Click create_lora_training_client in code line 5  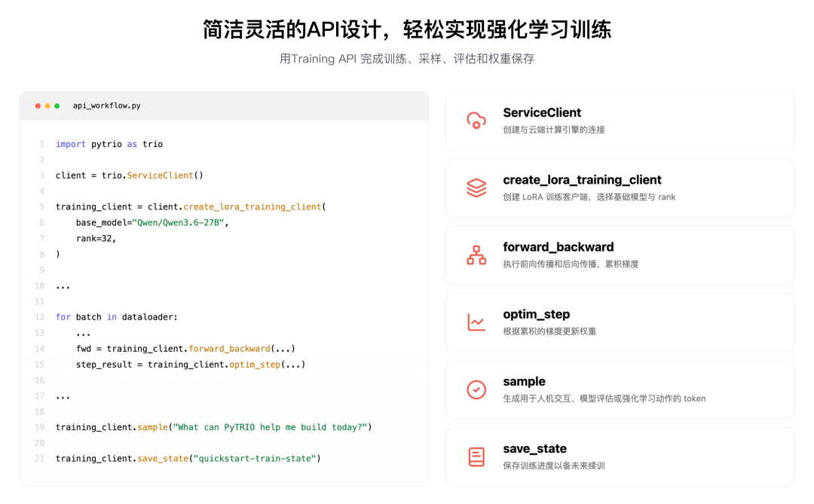coord(252,207)
